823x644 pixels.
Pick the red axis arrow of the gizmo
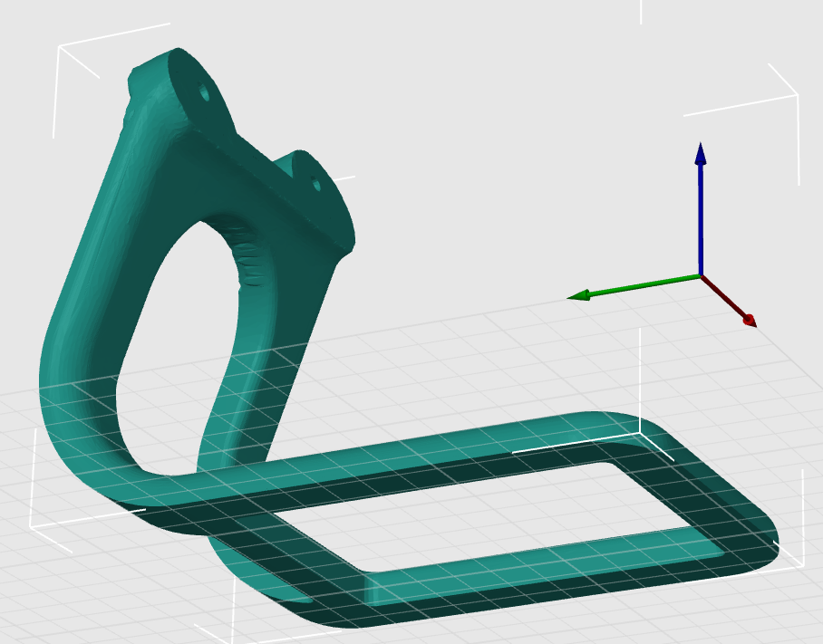tap(729, 301)
